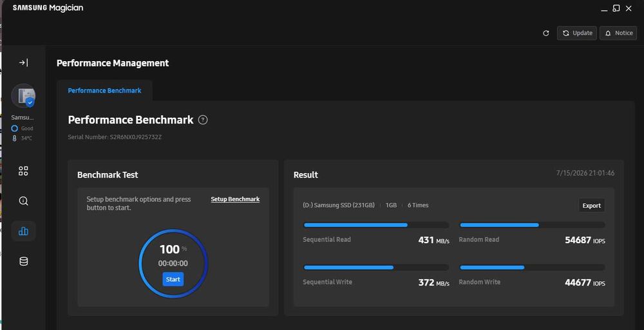Viewport: 644px width, 330px height.
Task: Click the help question mark beside Performance Benchmark
Action: [x=203, y=120]
